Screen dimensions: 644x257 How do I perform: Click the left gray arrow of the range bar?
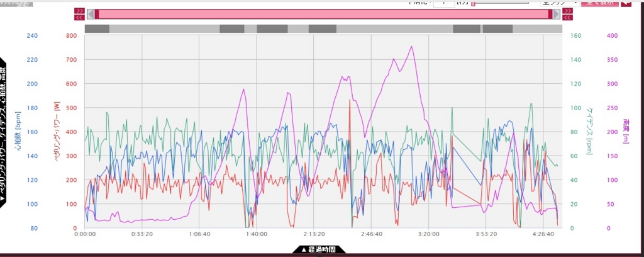91,14
